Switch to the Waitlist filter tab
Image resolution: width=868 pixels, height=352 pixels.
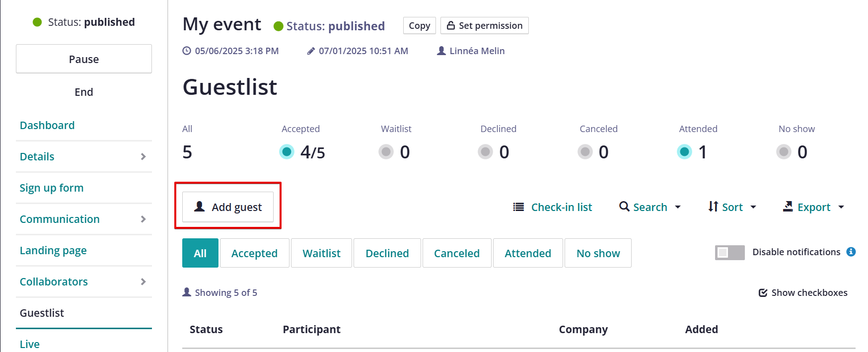coord(321,253)
